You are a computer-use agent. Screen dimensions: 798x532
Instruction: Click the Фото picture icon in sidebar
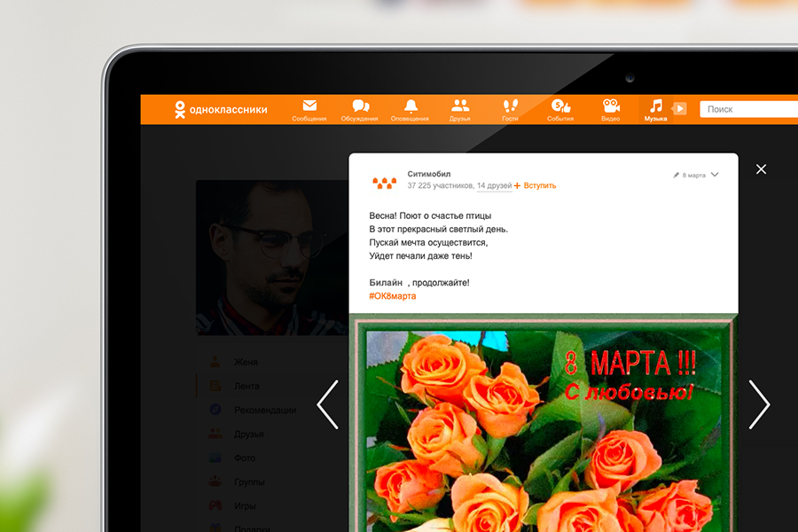(215, 458)
